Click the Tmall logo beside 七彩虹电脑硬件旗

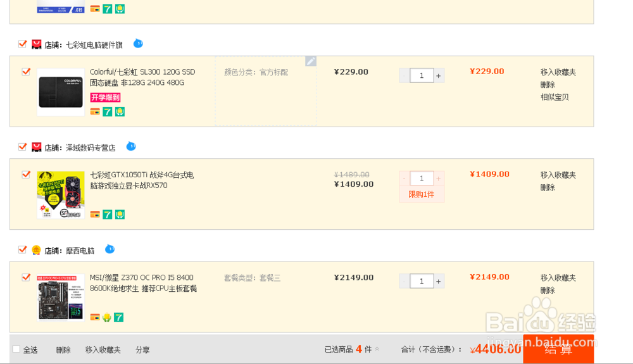coord(36,44)
